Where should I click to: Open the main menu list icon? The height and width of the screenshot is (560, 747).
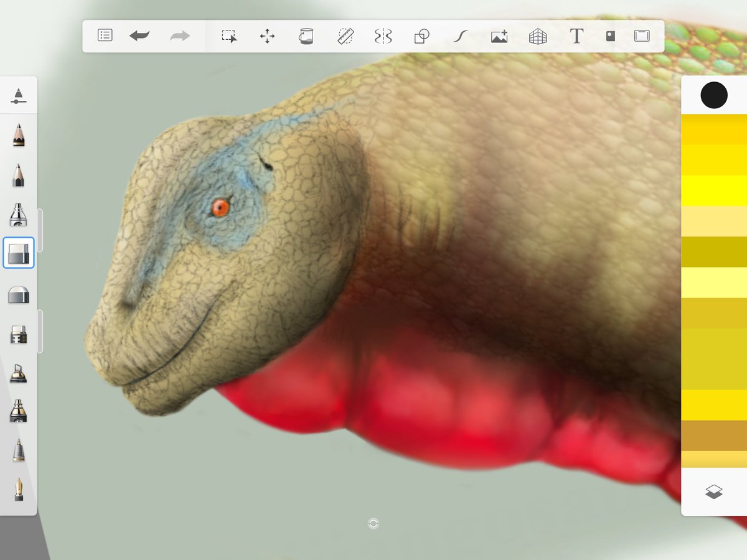point(105,35)
